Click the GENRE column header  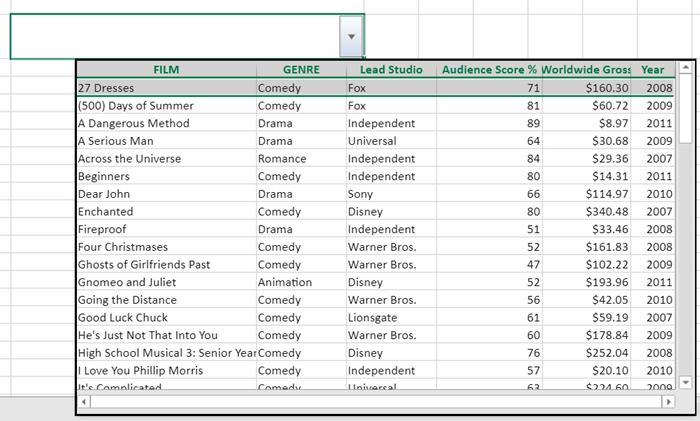point(300,70)
